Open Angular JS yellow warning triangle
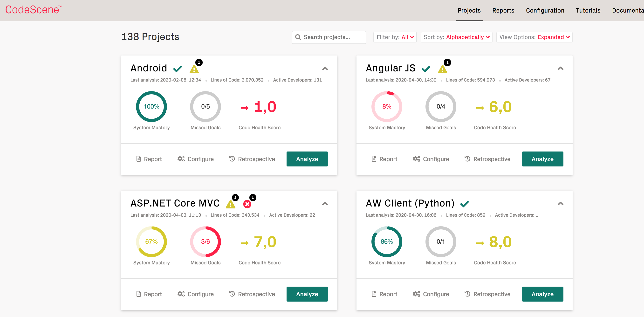The image size is (644, 317). (443, 69)
